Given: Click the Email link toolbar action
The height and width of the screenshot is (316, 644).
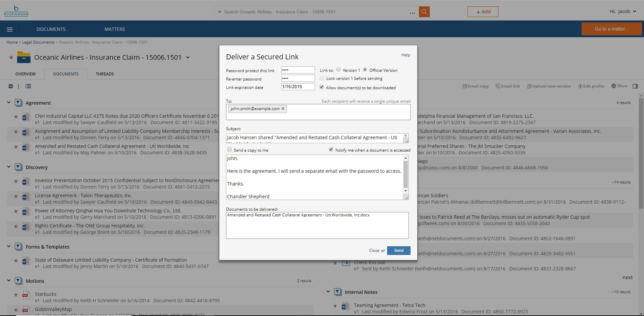Looking at the screenshot, I should pos(508,86).
